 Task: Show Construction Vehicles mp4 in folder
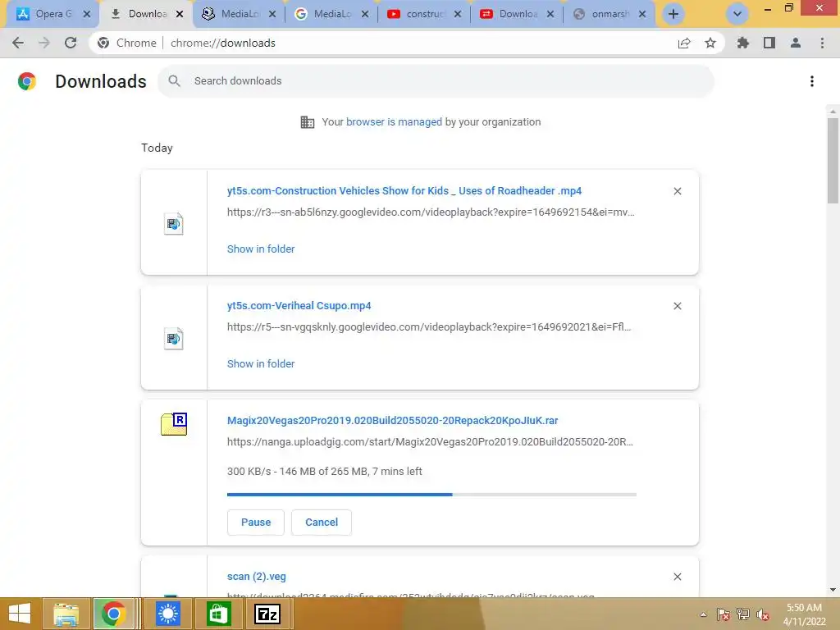261,249
